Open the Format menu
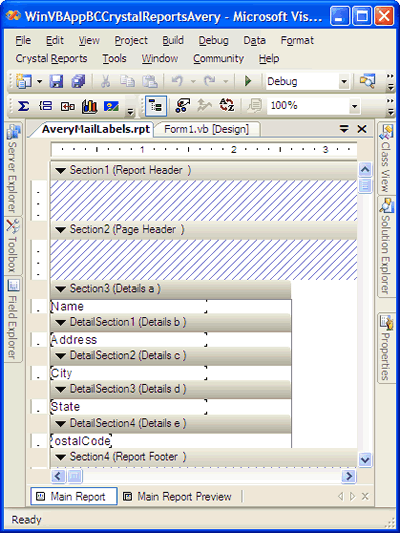This screenshot has height=533, width=400. (x=297, y=40)
